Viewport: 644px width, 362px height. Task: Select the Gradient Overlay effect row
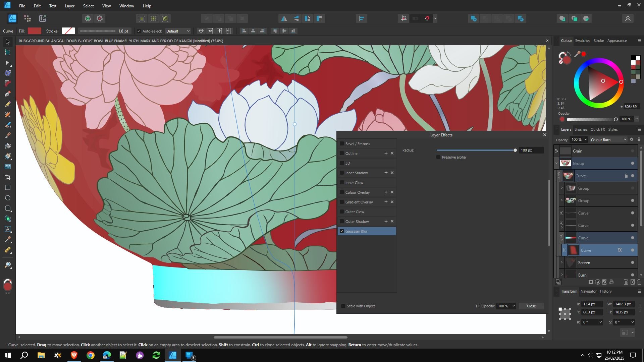367,202
